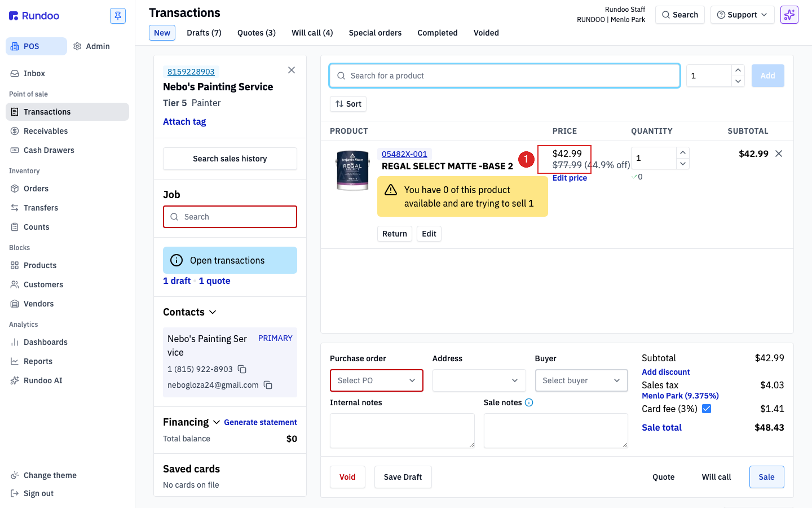Switch to the Will call (4) tab

click(312, 33)
